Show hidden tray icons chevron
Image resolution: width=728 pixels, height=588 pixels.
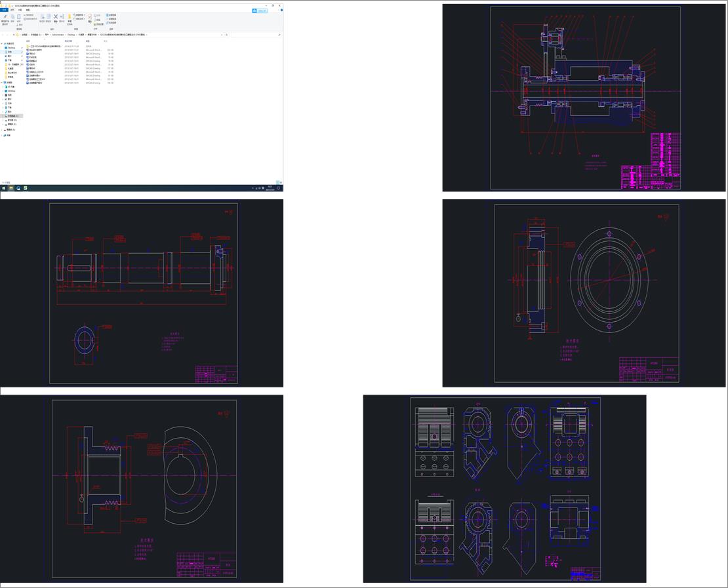pos(253,188)
